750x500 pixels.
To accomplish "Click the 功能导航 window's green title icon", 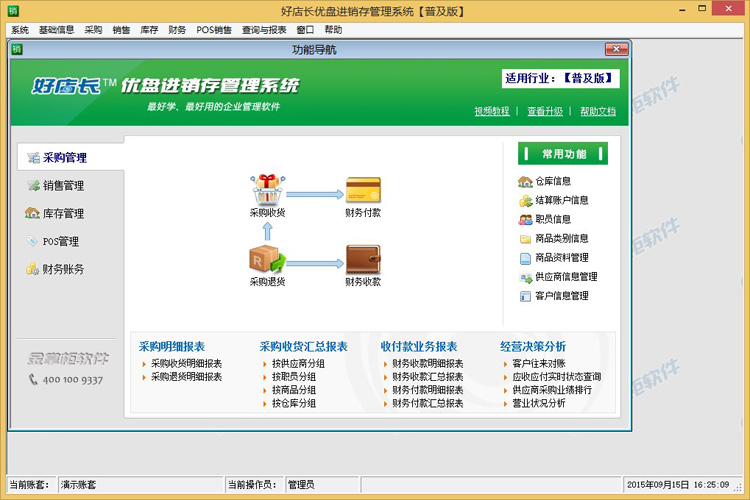I will click(17, 49).
